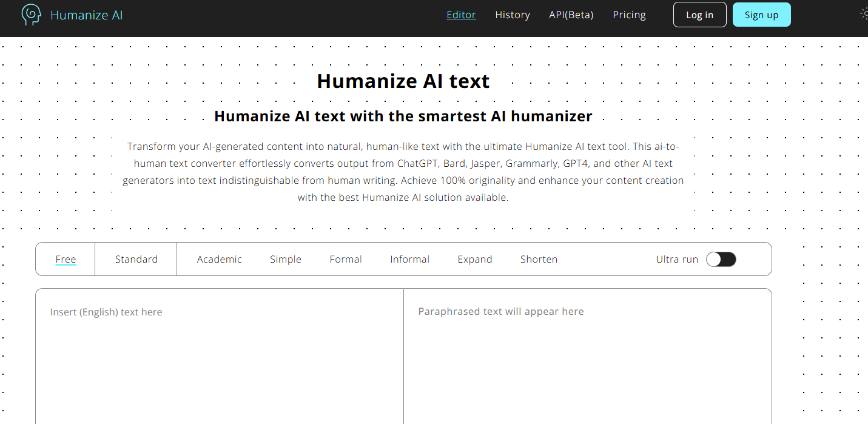Click the Humanize AI head logo icon
The height and width of the screenshot is (424, 868).
coord(31,15)
